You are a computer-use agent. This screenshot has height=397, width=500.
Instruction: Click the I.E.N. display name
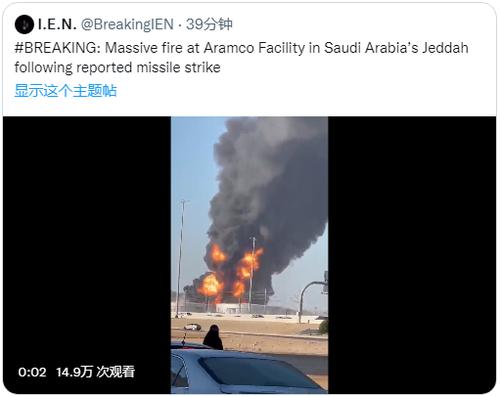coord(57,24)
